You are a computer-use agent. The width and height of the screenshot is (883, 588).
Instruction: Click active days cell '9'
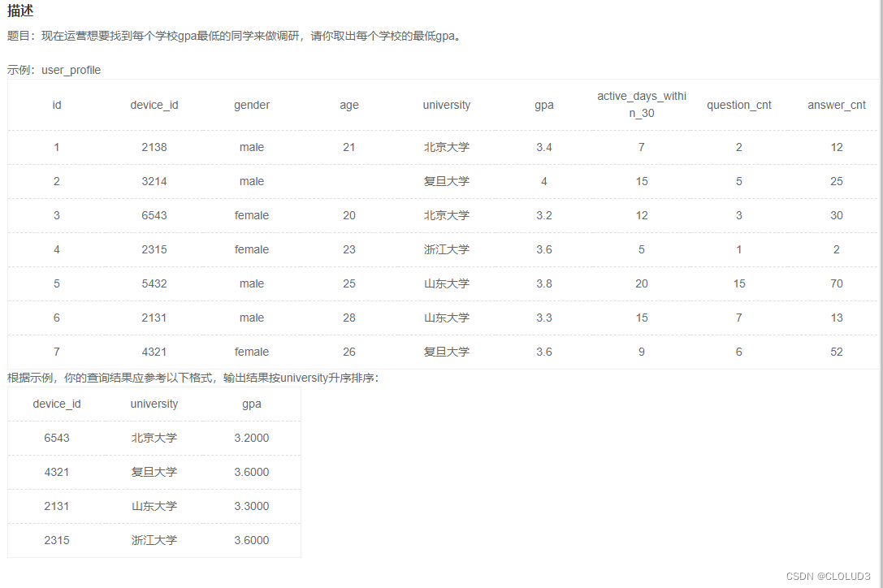pos(642,352)
